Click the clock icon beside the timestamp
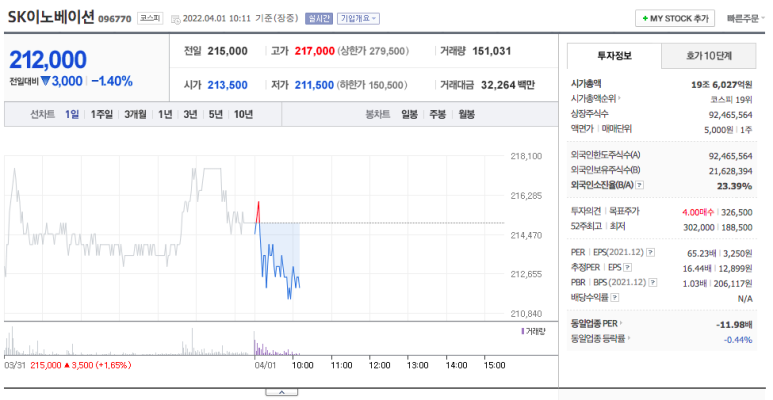 [x=176, y=19]
